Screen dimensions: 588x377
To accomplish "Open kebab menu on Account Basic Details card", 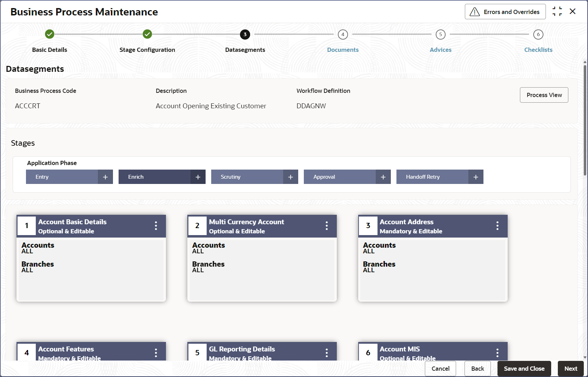I will [156, 226].
